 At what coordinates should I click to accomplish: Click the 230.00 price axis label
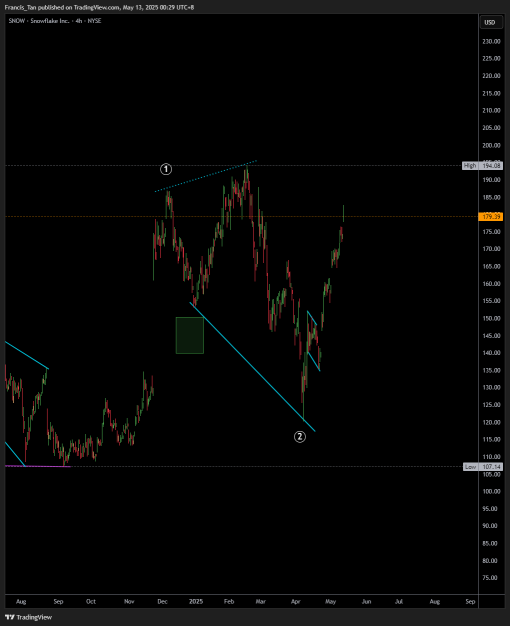pos(492,41)
